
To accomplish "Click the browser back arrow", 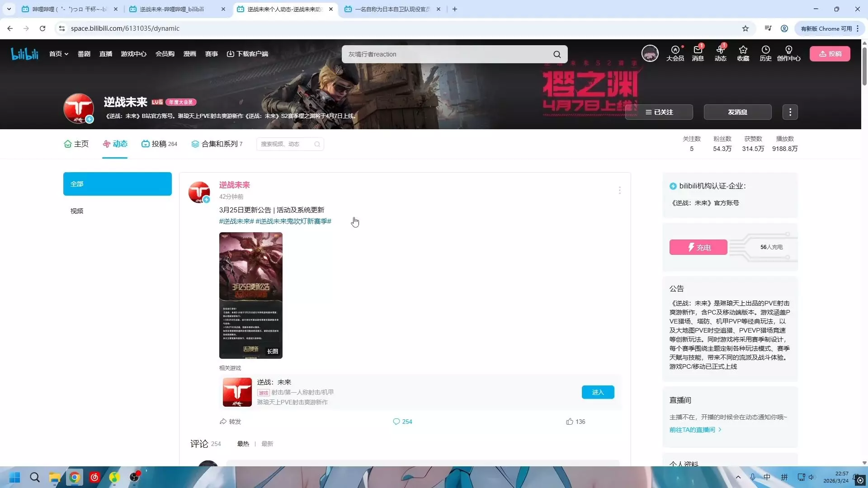I will click(x=10, y=28).
